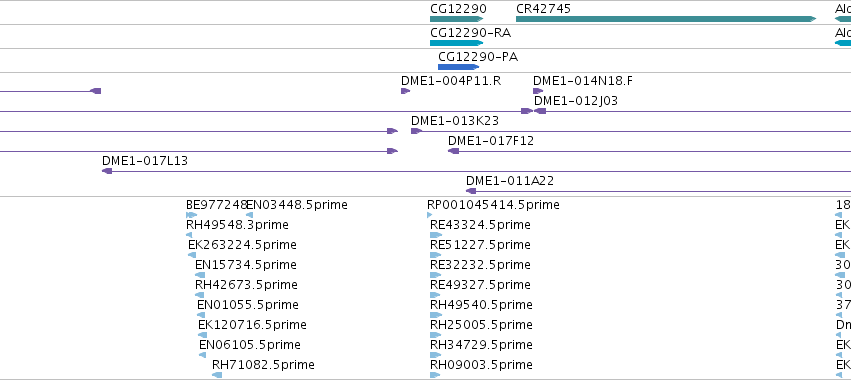Viewport: 851px width, 380px height.
Task: Click the CG12290-PA protein glyph
Action: coord(459,67)
